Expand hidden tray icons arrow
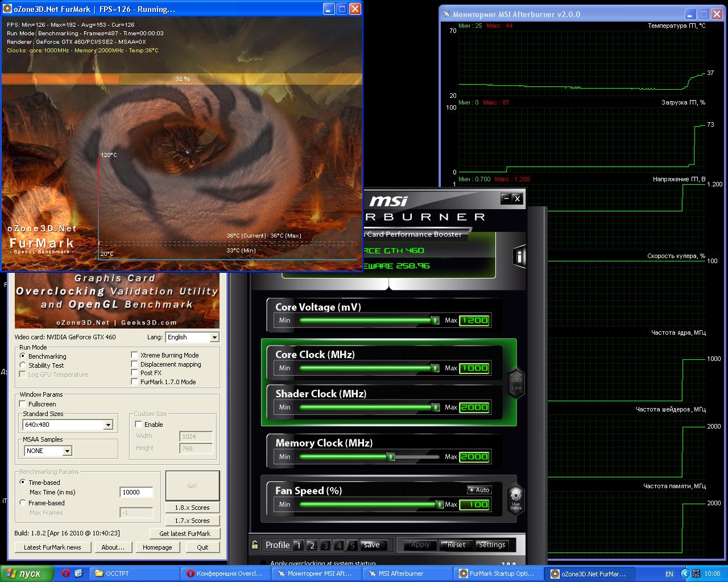Viewport: 728px width, 582px height. click(x=685, y=573)
